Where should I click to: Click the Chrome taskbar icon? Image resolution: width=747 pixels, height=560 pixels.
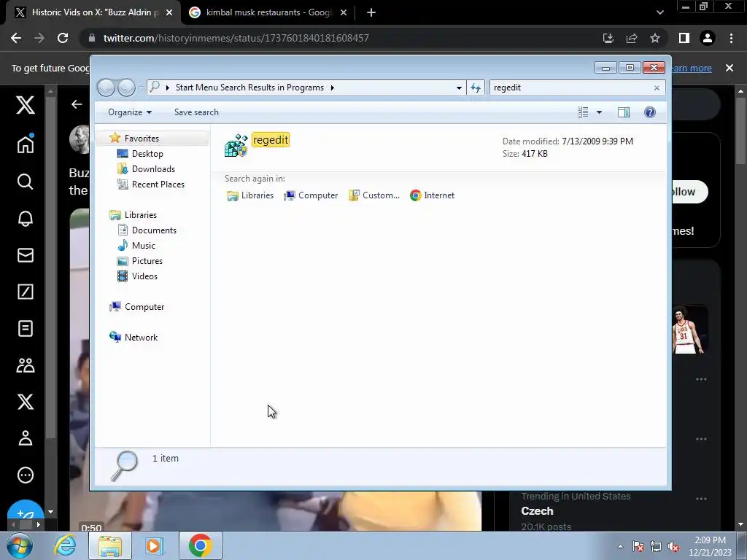pos(200,545)
